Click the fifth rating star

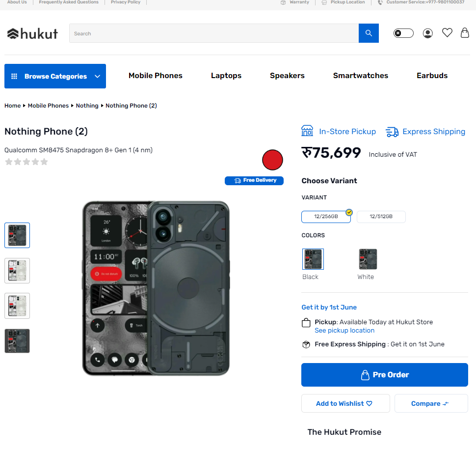click(x=44, y=162)
